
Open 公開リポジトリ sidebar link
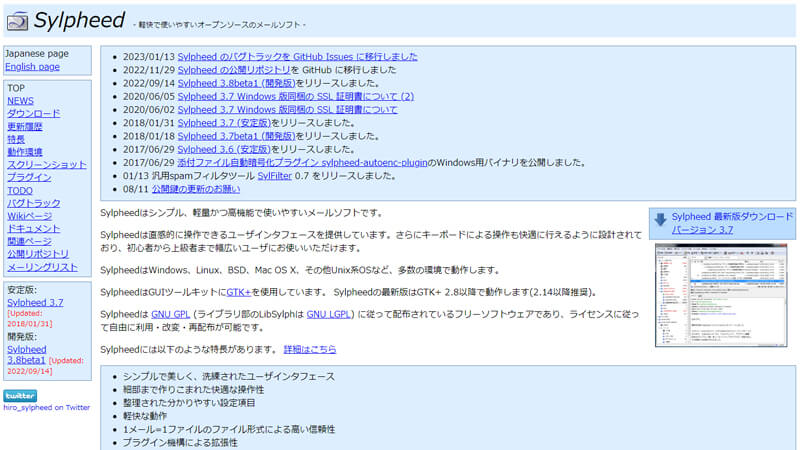pyautogui.click(x=38, y=254)
